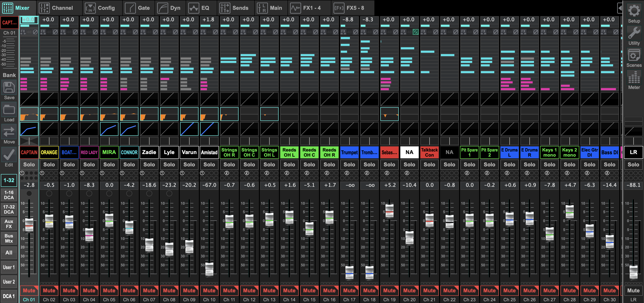Click the Save bank icon

[9, 88]
